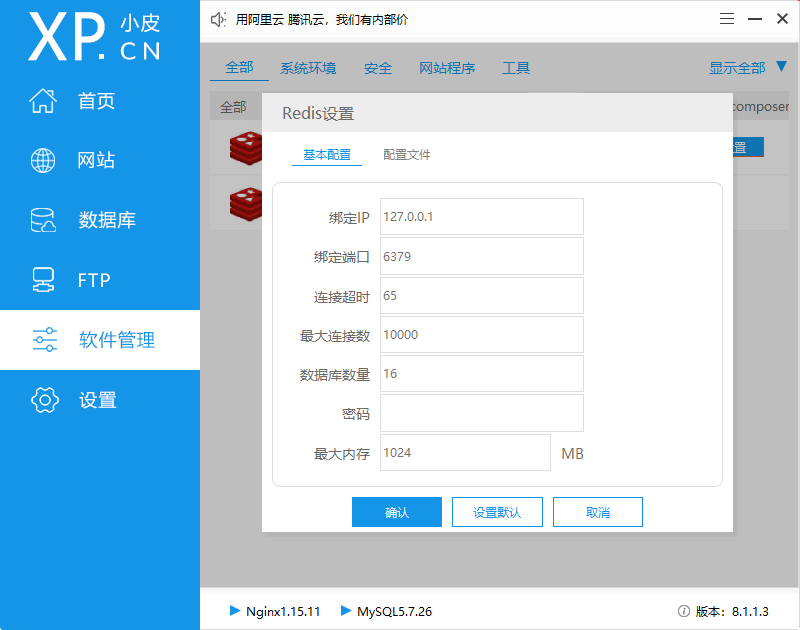Click the MySQL5.7.26 play status icon
Screen dimensions: 800x630
pyautogui.click(x=346, y=611)
